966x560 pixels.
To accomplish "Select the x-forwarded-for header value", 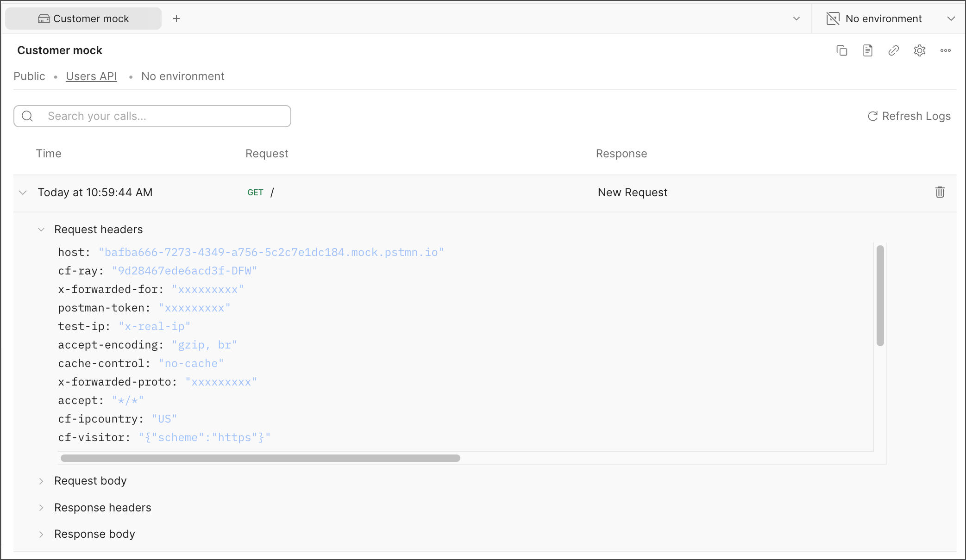I will pyautogui.click(x=207, y=289).
